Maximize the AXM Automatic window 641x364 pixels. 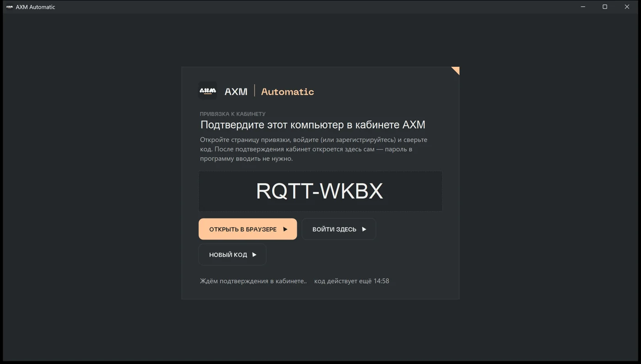(x=605, y=7)
